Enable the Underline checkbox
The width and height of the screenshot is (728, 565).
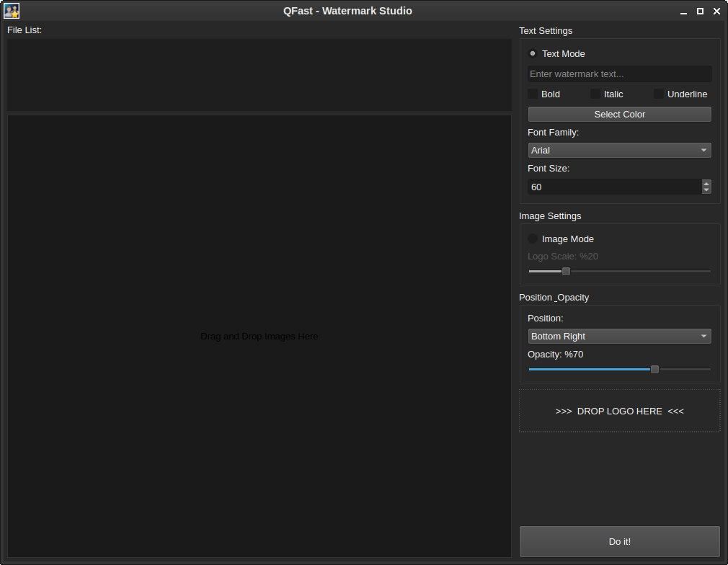coord(659,94)
